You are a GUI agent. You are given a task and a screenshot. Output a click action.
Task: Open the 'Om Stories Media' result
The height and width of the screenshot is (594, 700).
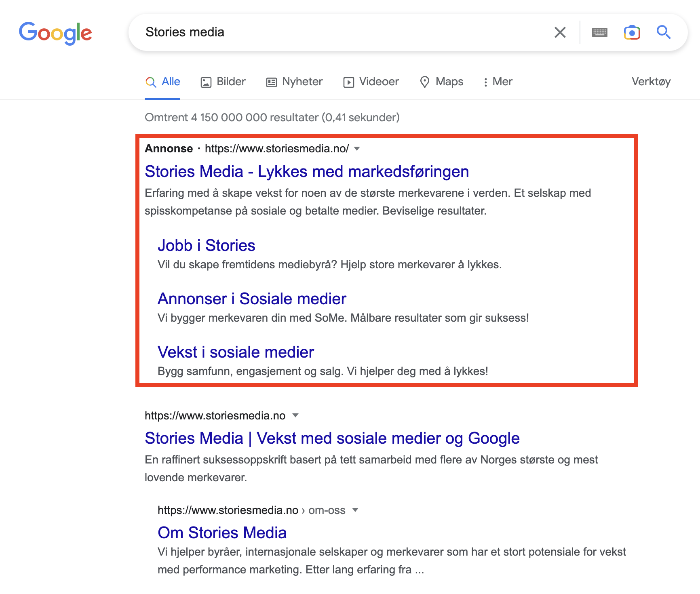[222, 533]
